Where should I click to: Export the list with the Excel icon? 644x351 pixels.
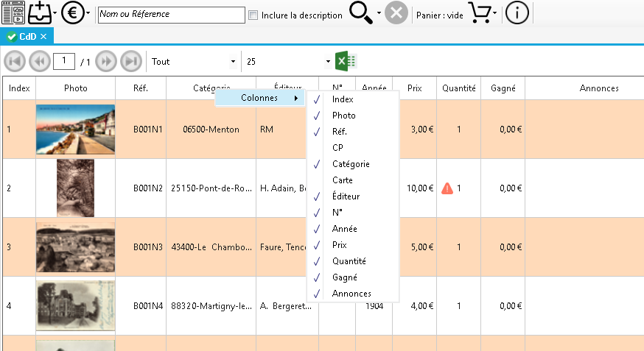click(346, 61)
